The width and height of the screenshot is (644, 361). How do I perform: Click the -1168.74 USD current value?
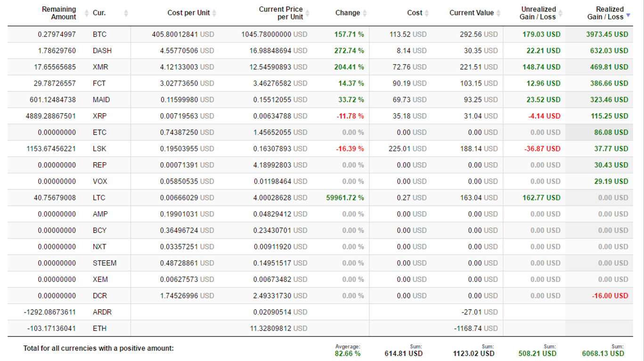point(476,328)
